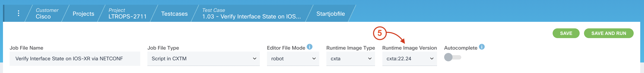Click the Editor File Mode info icon

coord(309,47)
